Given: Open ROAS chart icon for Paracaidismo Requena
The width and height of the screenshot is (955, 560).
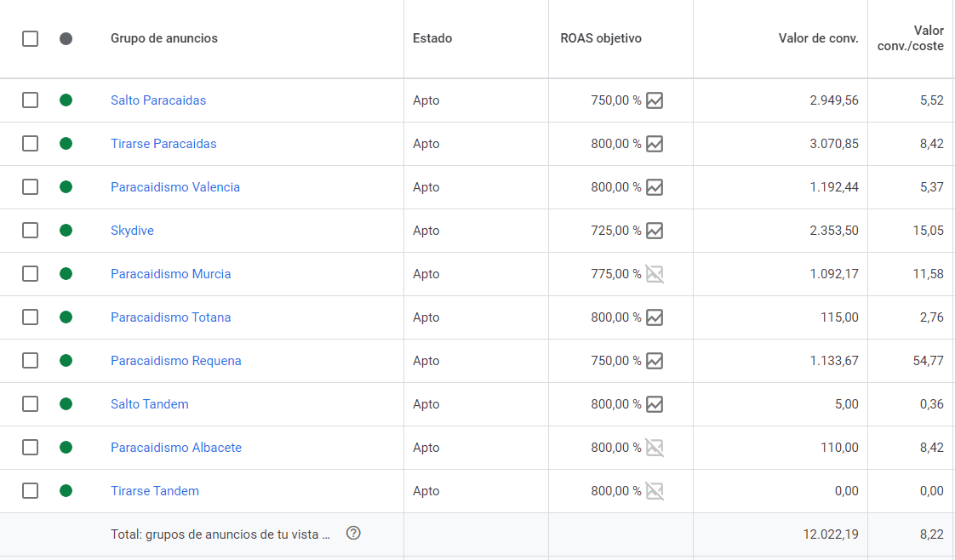Looking at the screenshot, I should (655, 361).
